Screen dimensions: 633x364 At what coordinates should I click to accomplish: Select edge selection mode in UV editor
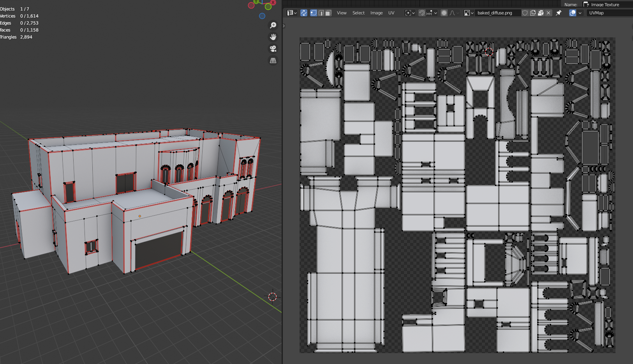321,13
